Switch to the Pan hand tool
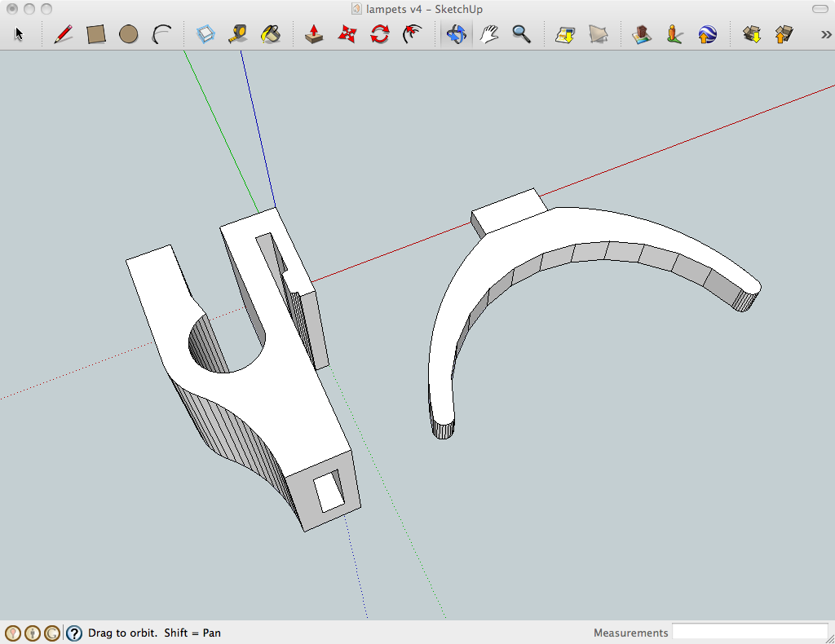 pos(489,34)
